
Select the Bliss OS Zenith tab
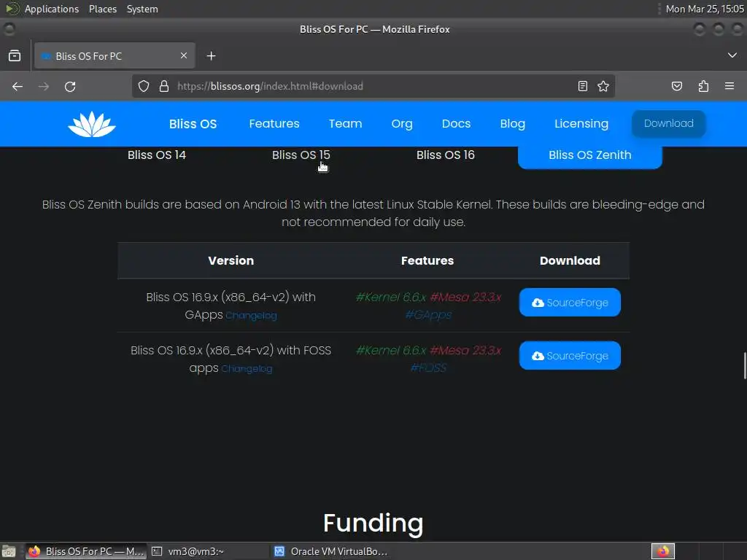tap(589, 156)
